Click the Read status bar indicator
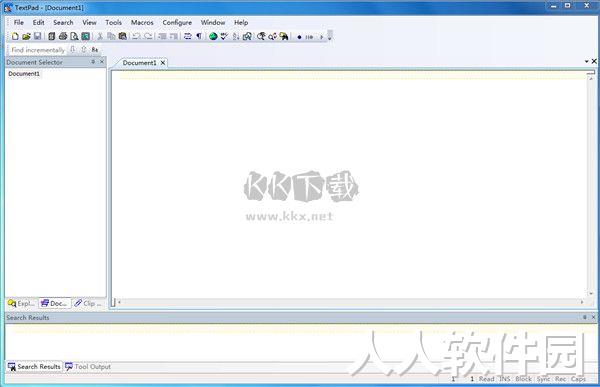This screenshot has width=600, height=387. (x=486, y=379)
